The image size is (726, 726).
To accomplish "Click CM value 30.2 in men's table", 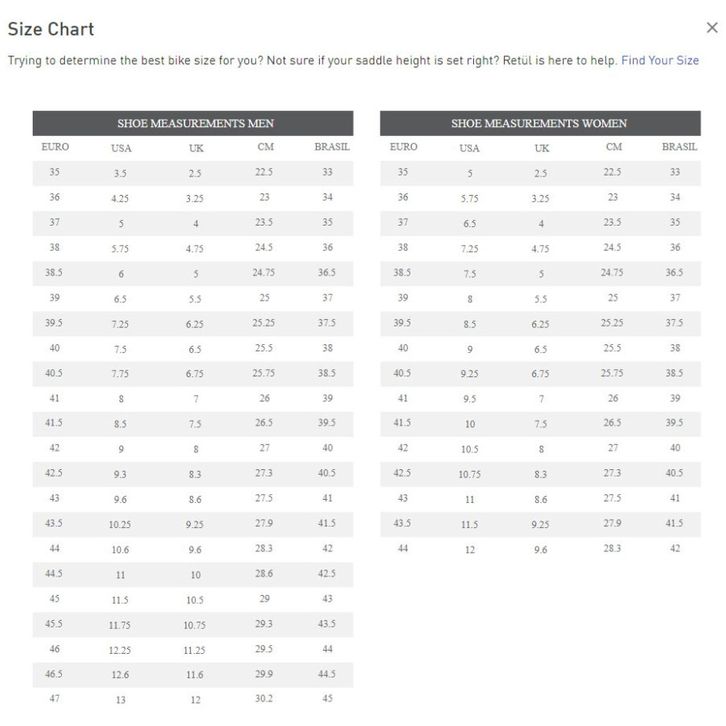I will [x=264, y=699].
